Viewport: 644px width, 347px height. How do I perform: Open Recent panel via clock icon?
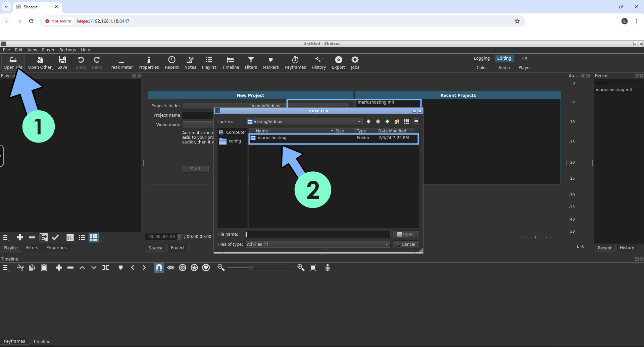172,63
